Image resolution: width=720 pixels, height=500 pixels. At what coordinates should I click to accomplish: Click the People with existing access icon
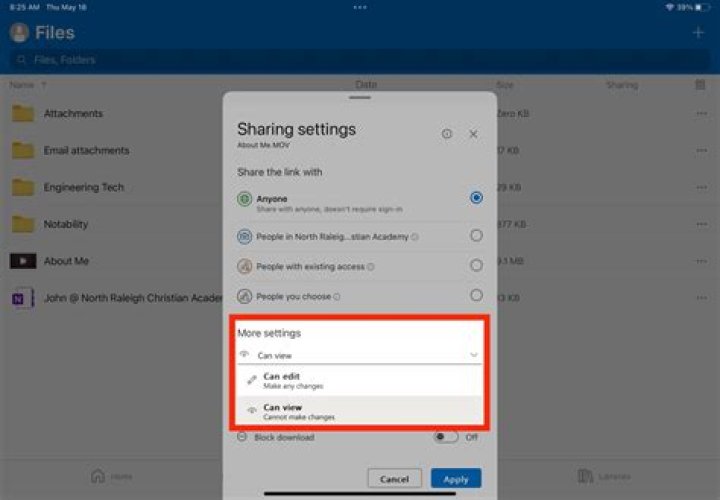(x=244, y=266)
